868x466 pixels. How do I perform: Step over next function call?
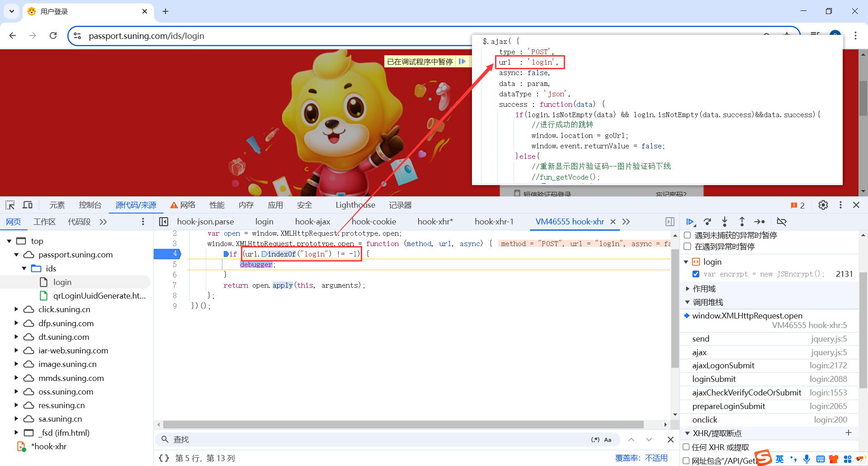tap(708, 222)
